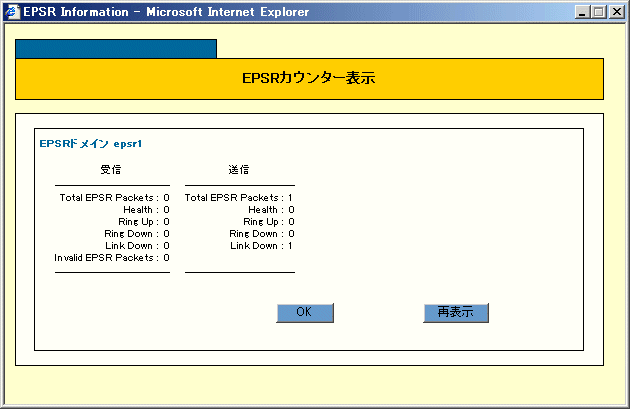Click the sent Link Down counter
Viewport: 630px width, 409px height.
click(x=290, y=246)
